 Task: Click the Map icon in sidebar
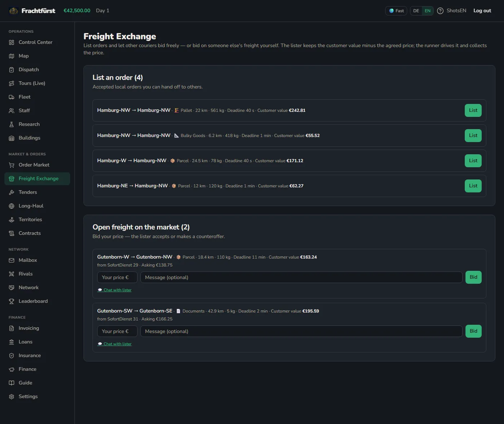[12, 56]
